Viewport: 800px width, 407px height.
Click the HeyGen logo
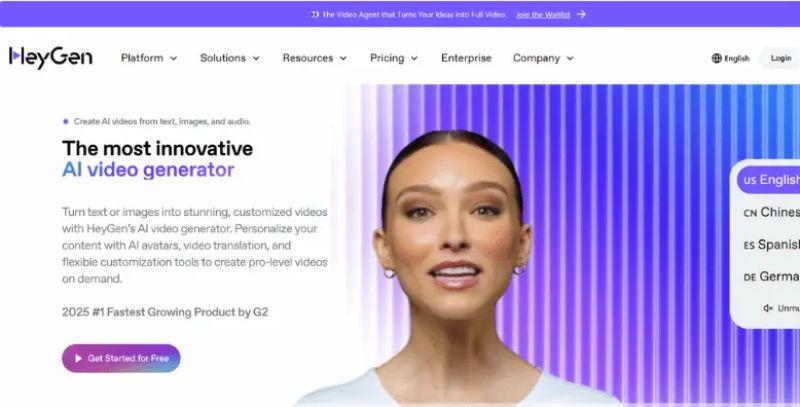[51, 57]
